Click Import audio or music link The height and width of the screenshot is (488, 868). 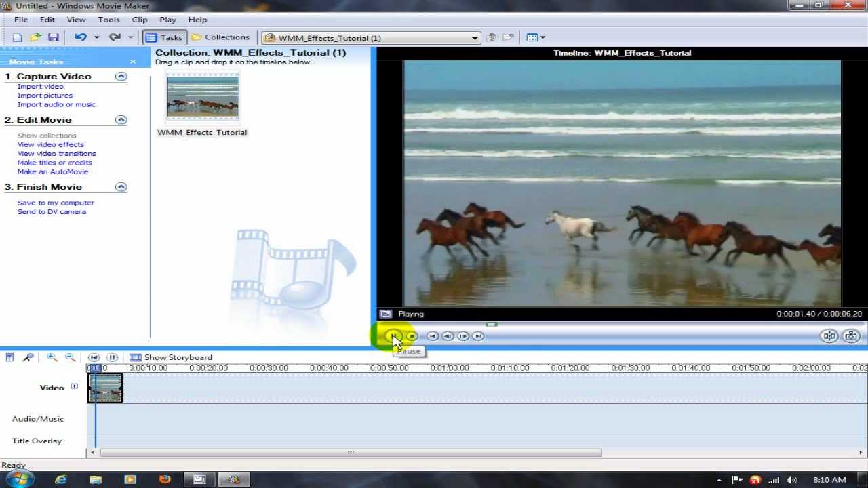click(56, 104)
